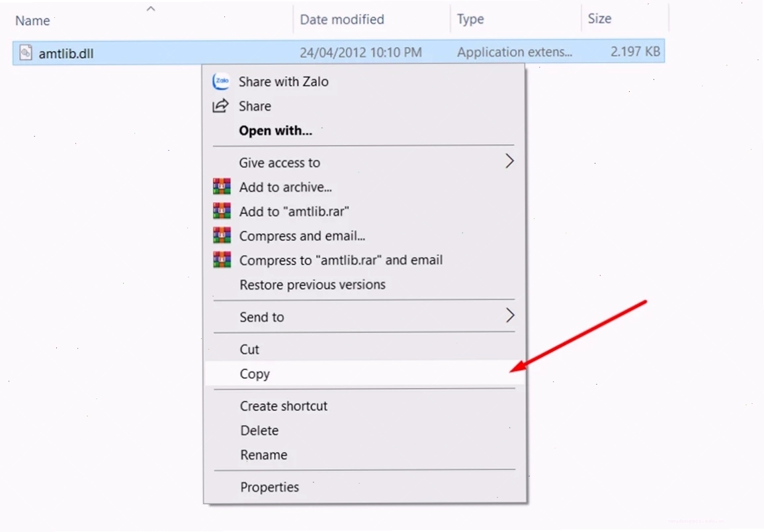This screenshot has height=532, width=764.
Task: Click the Share arrow icon
Action: click(220, 106)
